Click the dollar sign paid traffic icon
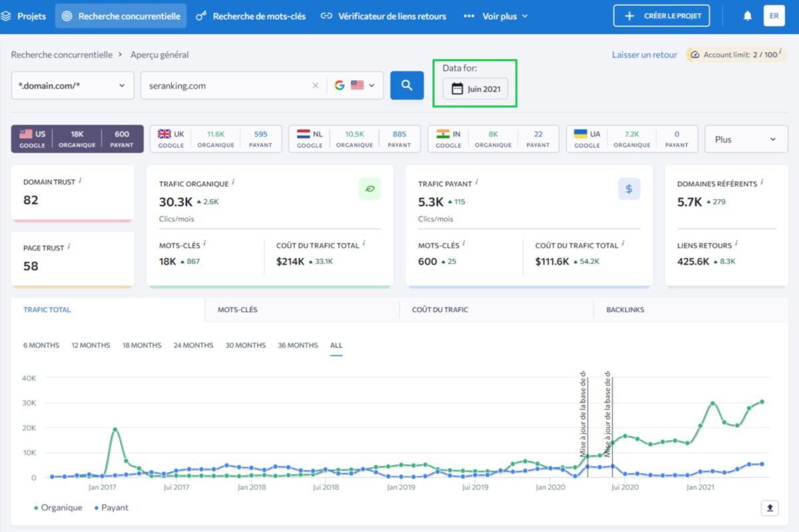 [x=629, y=189]
